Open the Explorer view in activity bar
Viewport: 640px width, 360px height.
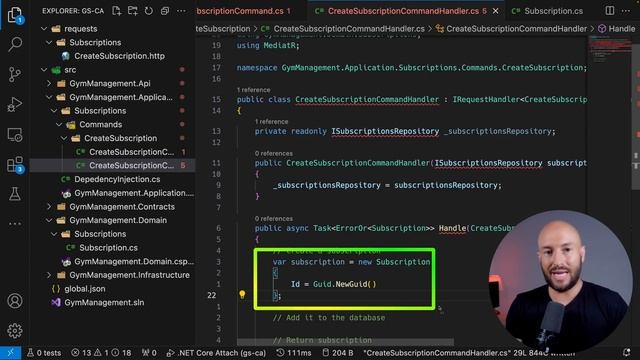[15, 15]
